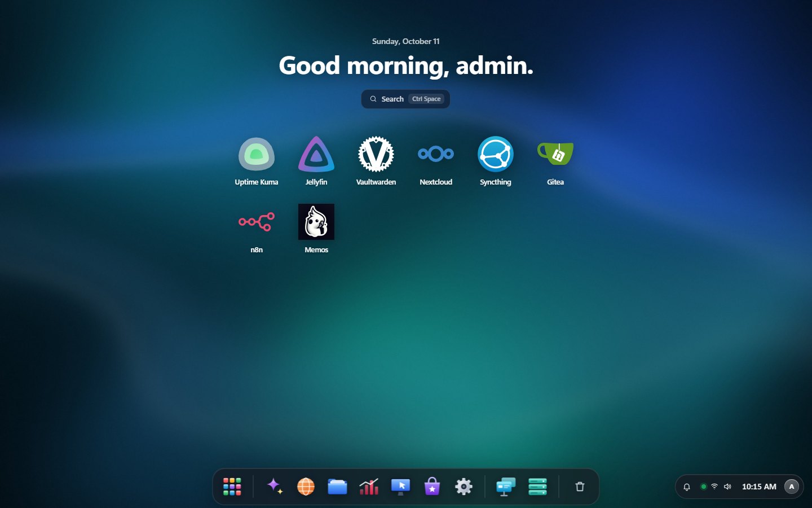Screen dimensions: 812x508
Task: Open notifications bell in system tray
Action: coord(687,487)
